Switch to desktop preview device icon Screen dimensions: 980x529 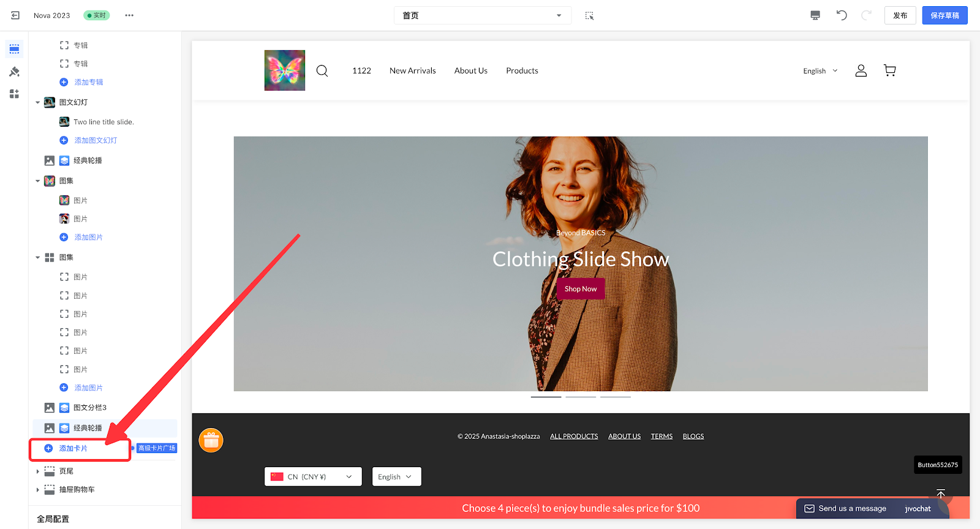point(815,15)
